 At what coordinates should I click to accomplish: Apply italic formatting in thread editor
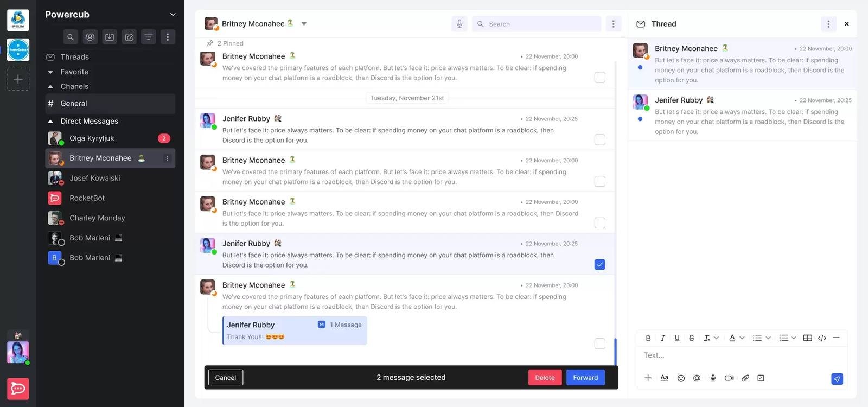(662, 338)
